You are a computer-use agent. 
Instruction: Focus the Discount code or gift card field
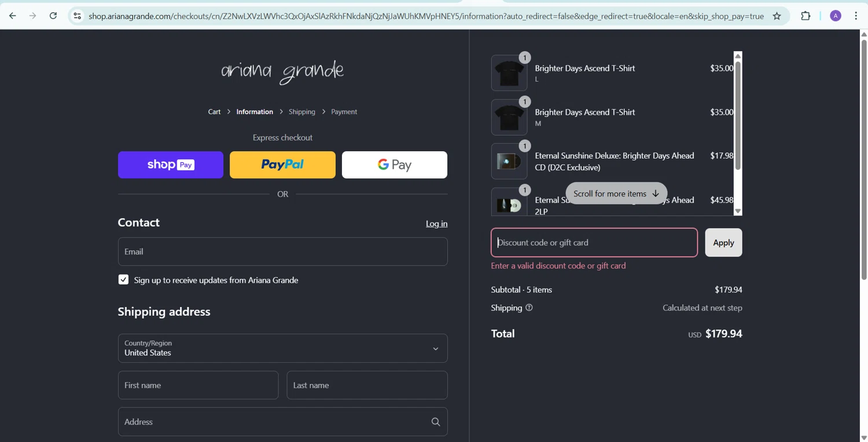pos(594,242)
